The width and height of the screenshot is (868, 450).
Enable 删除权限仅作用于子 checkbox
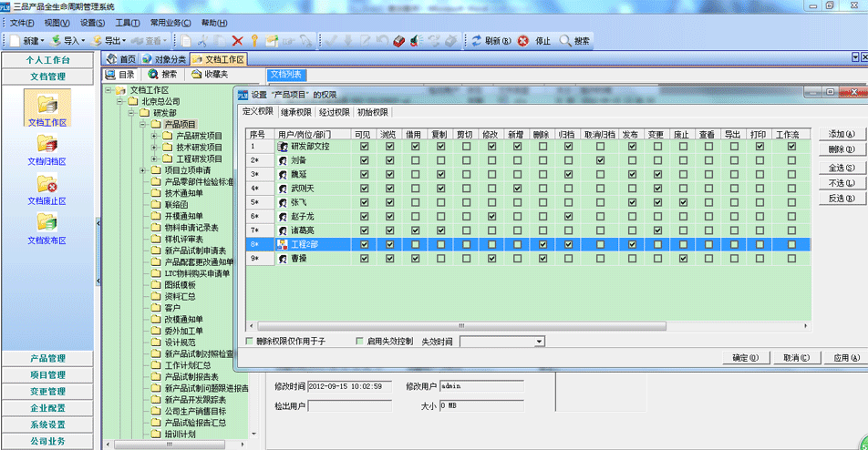[251, 341]
